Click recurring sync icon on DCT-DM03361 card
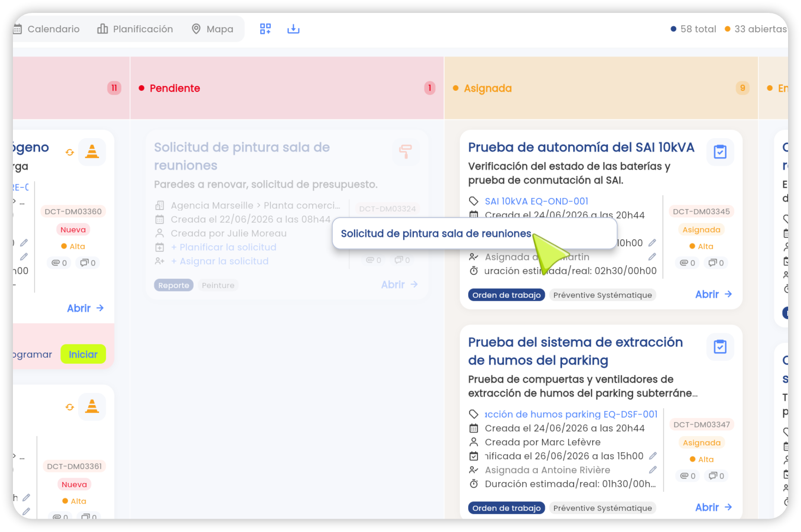Viewport: 801px width, 532px height. [x=70, y=407]
